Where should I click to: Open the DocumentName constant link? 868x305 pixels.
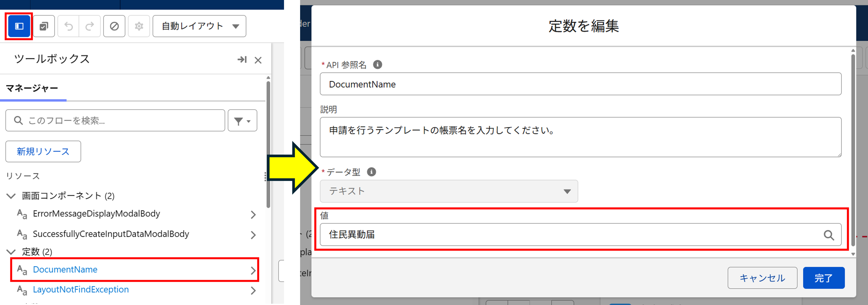(65, 270)
